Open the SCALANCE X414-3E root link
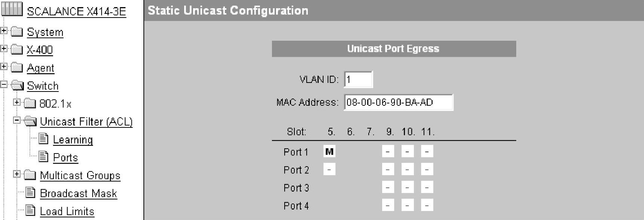644x220 pixels. pyautogui.click(x=76, y=12)
